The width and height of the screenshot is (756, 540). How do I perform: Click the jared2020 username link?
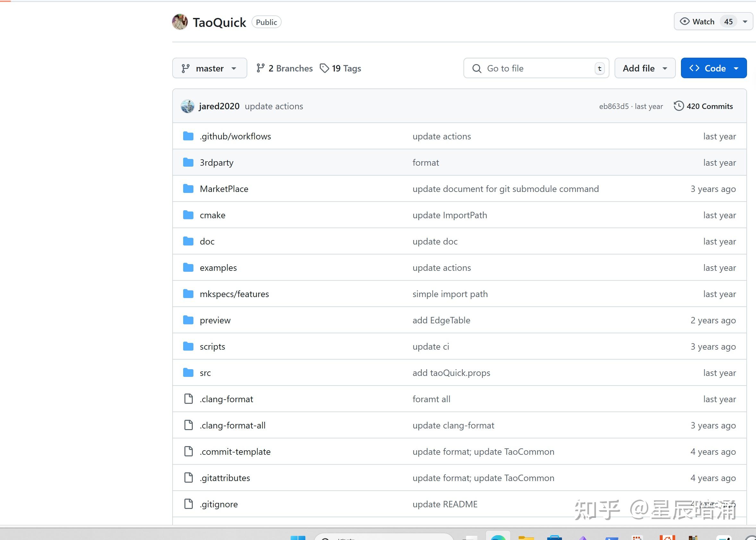[219, 106]
